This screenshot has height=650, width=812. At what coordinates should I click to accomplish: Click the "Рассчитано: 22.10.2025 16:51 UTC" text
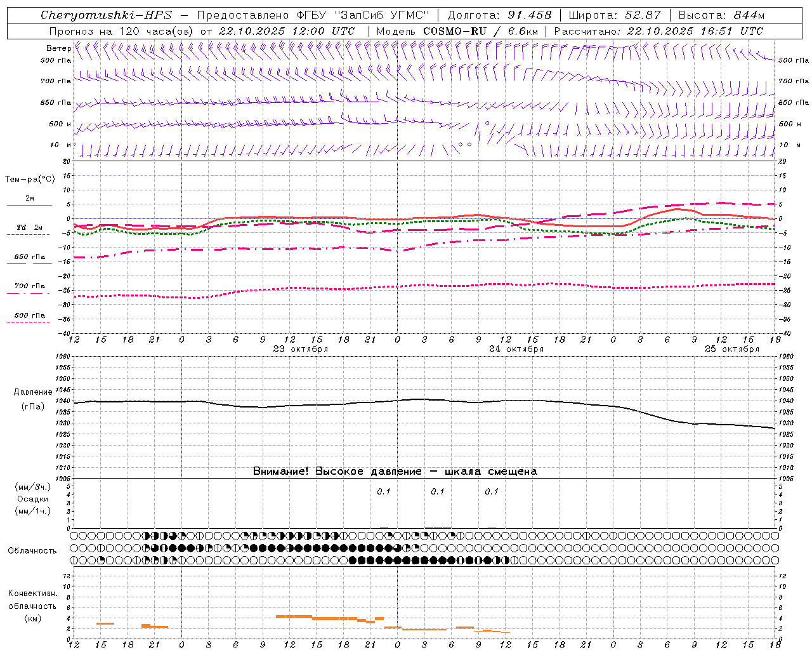[x=658, y=31]
